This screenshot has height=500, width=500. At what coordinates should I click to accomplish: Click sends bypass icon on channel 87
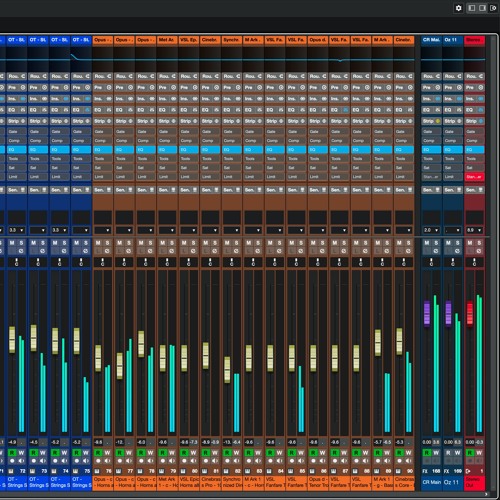click(x=345, y=190)
